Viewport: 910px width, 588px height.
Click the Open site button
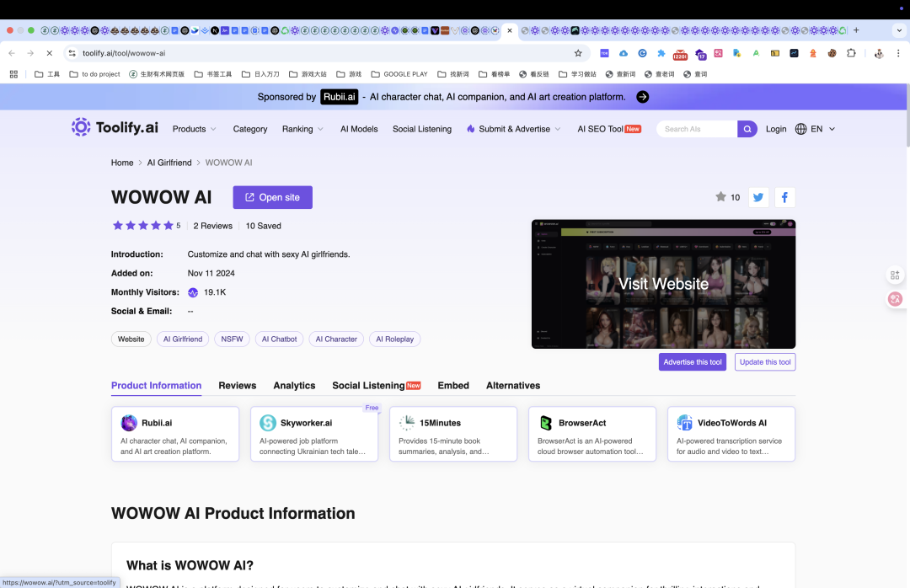click(x=273, y=197)
